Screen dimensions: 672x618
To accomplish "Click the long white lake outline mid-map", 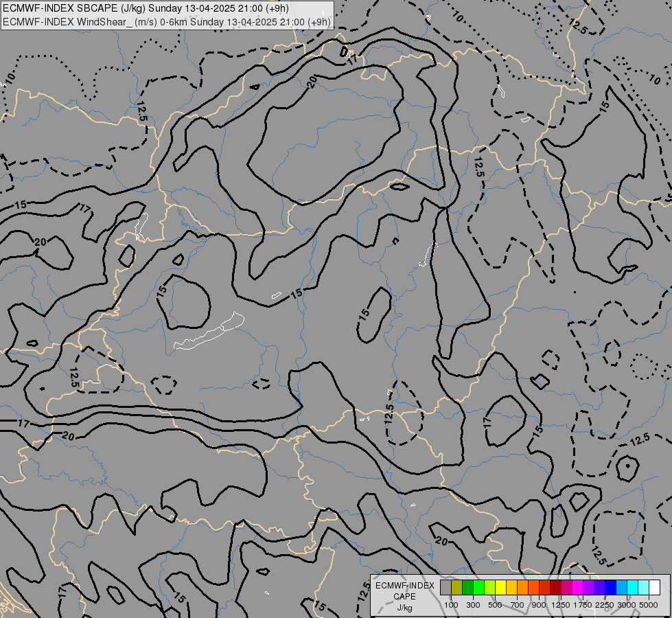I will 209,332.
